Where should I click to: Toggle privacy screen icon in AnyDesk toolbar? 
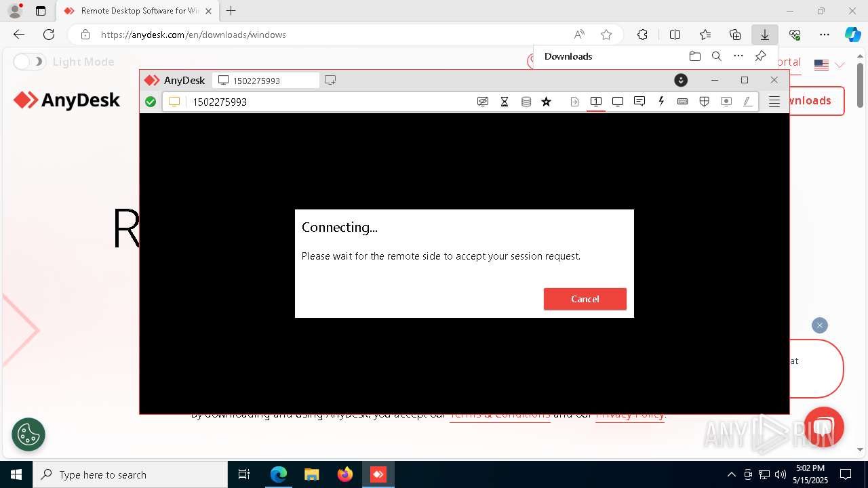point(483,102)
